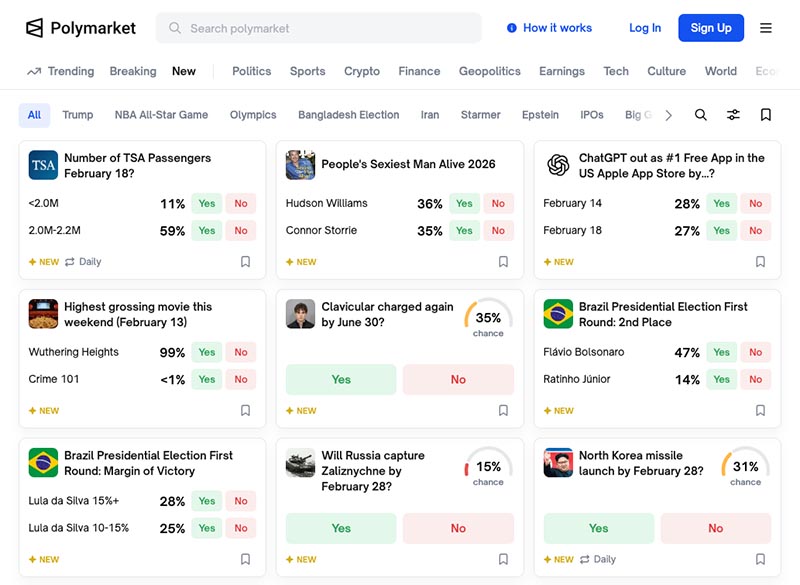The image size is (800, 585).
Task: Click the 15% chance gauge
Action: [488, 468]
